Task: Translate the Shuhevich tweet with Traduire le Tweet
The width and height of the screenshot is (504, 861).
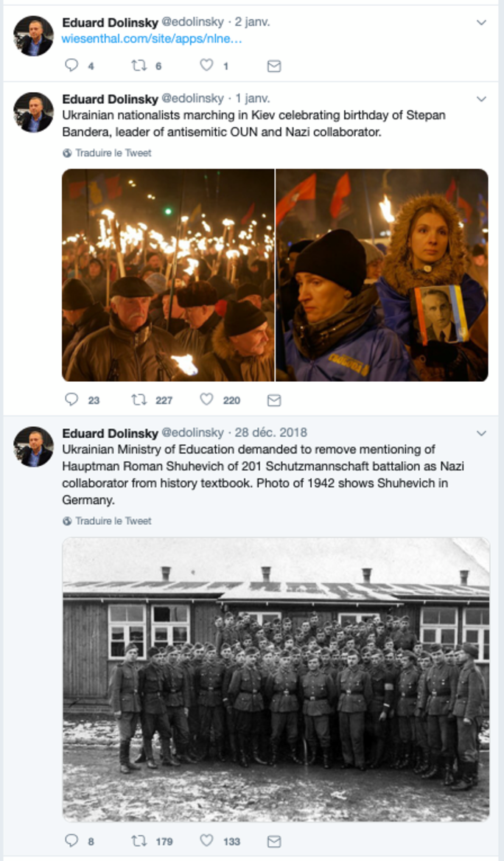Action: pos(113,521)
